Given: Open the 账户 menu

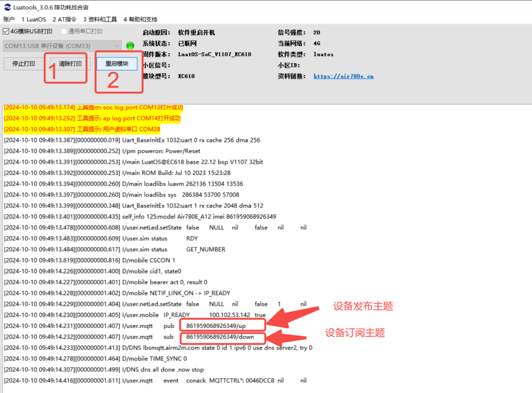Looking at the screenshot, I should coord(9,19).
